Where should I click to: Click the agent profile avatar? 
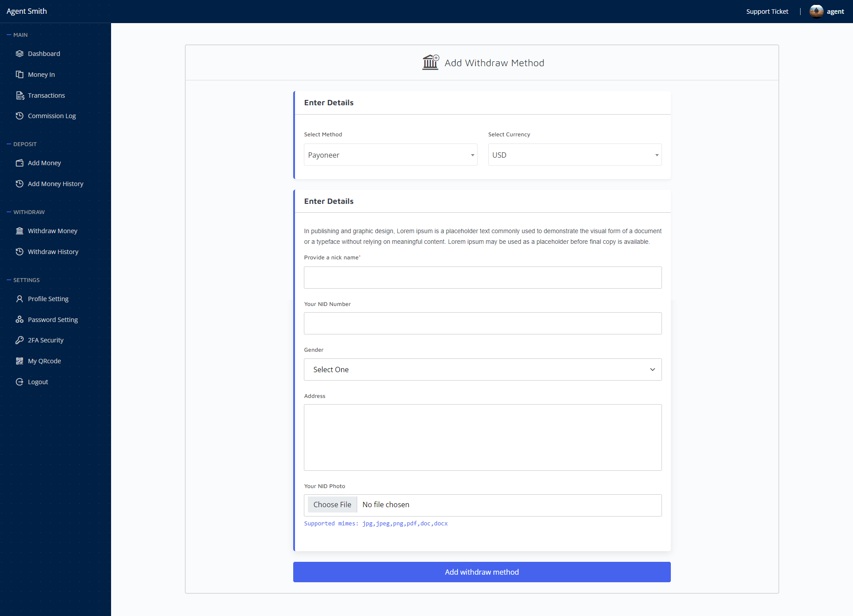click(816, 11)
